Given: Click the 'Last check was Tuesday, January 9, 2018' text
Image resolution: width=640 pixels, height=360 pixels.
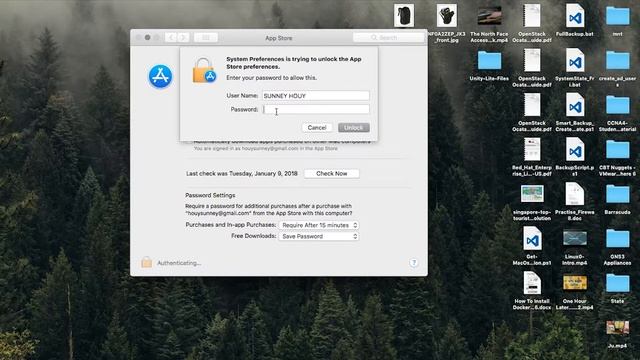Looking at the screenshot, I should click(242, 173).
